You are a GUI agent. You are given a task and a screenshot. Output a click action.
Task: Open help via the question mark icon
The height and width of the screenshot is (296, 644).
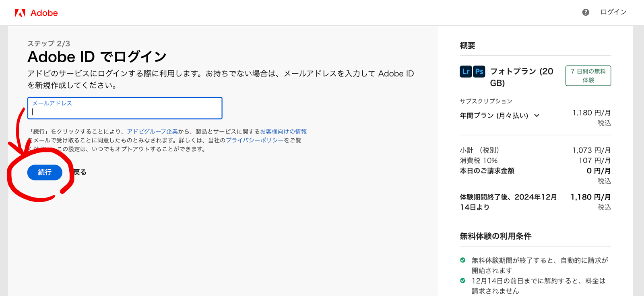click(586, 12)
